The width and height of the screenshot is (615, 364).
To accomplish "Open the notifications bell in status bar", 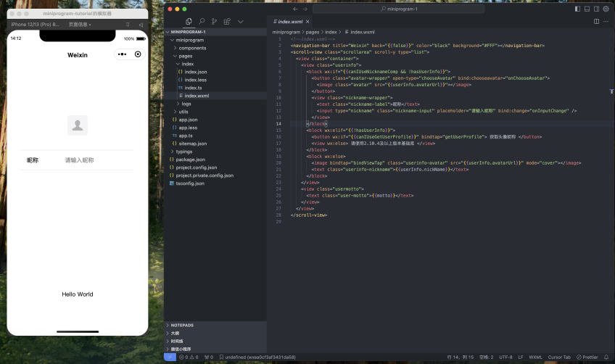I will pos(607,357).
